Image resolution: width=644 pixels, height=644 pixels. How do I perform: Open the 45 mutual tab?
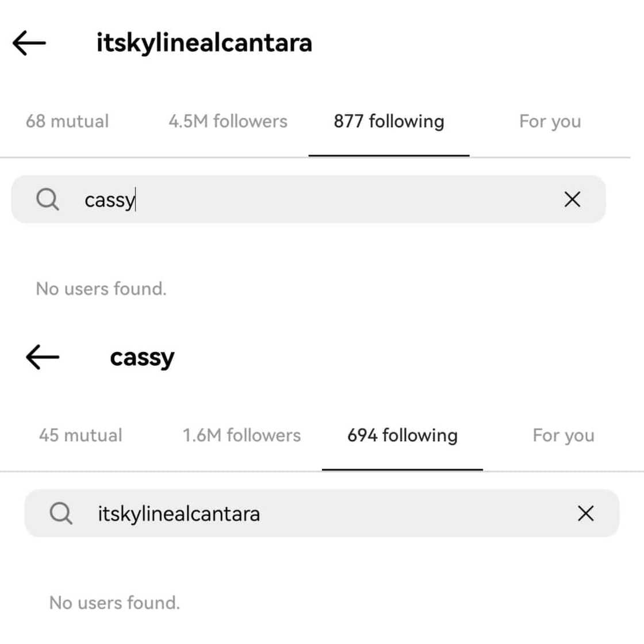(80, 435)
